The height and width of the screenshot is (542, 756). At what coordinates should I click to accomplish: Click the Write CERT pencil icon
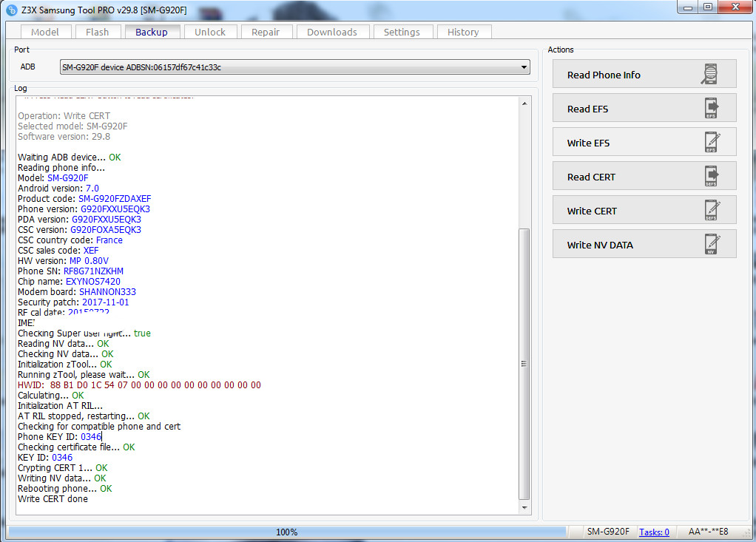pos(712,210)
